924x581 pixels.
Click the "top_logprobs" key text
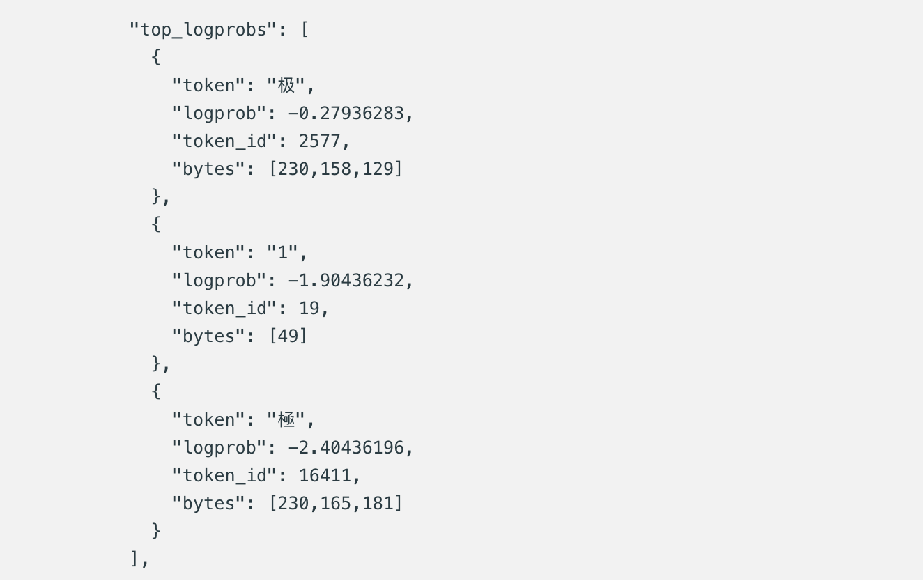(x=203, y=30)
